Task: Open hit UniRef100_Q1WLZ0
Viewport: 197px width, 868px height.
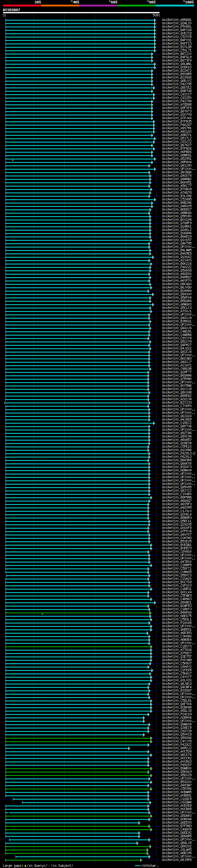Action: click(176, 23)
